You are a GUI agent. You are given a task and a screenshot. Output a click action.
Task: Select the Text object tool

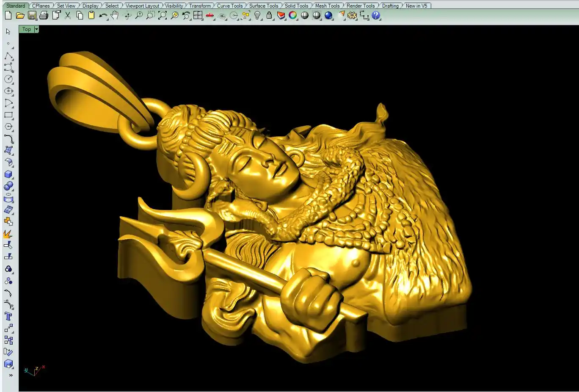(x=8, y=316)
